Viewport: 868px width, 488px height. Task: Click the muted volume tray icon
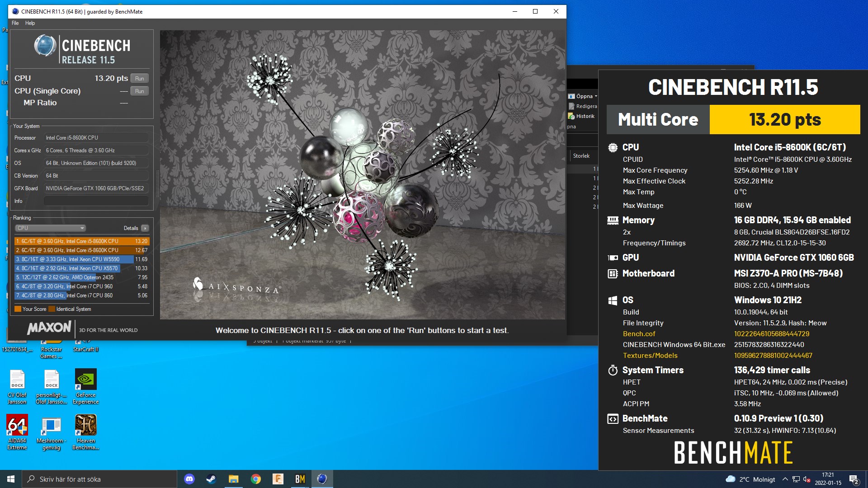[807, 479]
